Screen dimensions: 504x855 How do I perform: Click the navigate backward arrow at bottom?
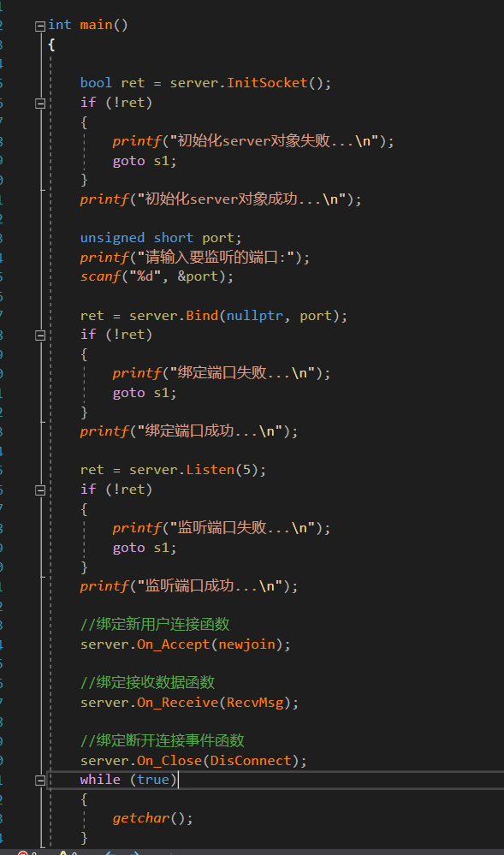110,852
